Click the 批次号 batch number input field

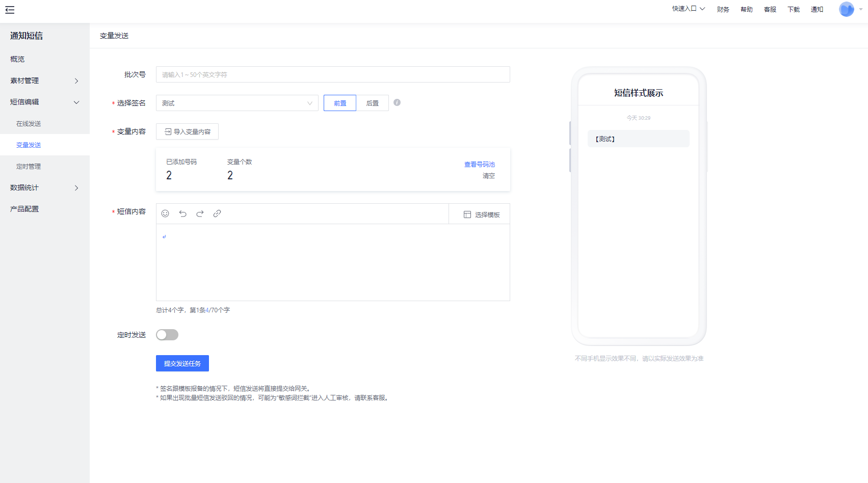(x=333, y=74)
